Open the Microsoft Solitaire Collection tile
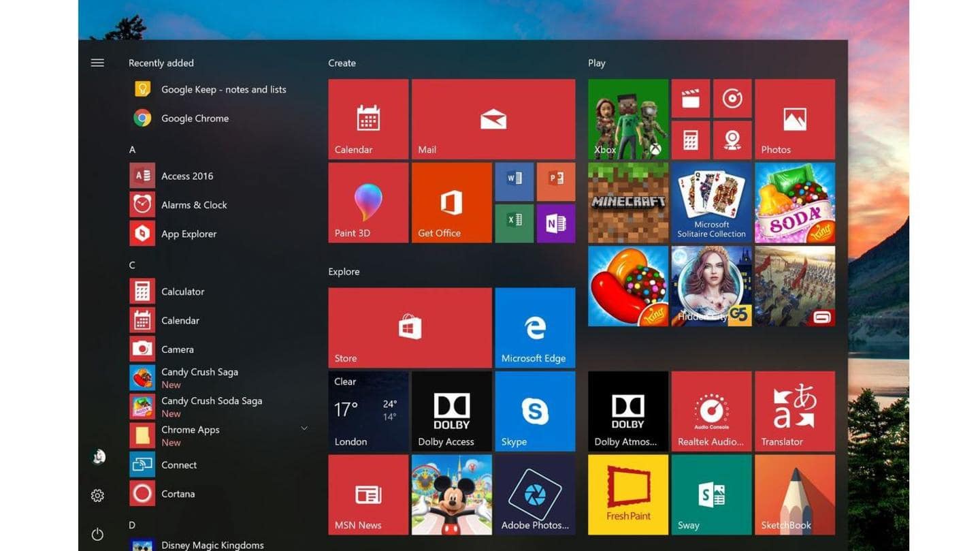The image size is (980, 551). [x=712, y=202]
